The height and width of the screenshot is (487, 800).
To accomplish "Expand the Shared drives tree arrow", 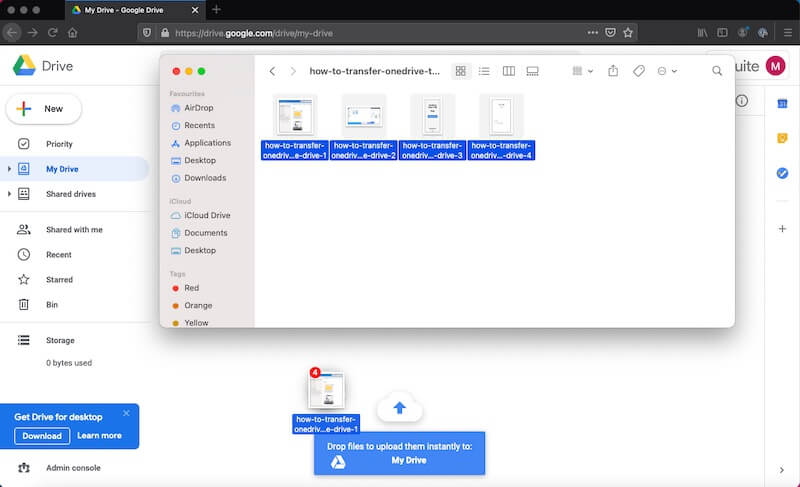I will [9, 194].
